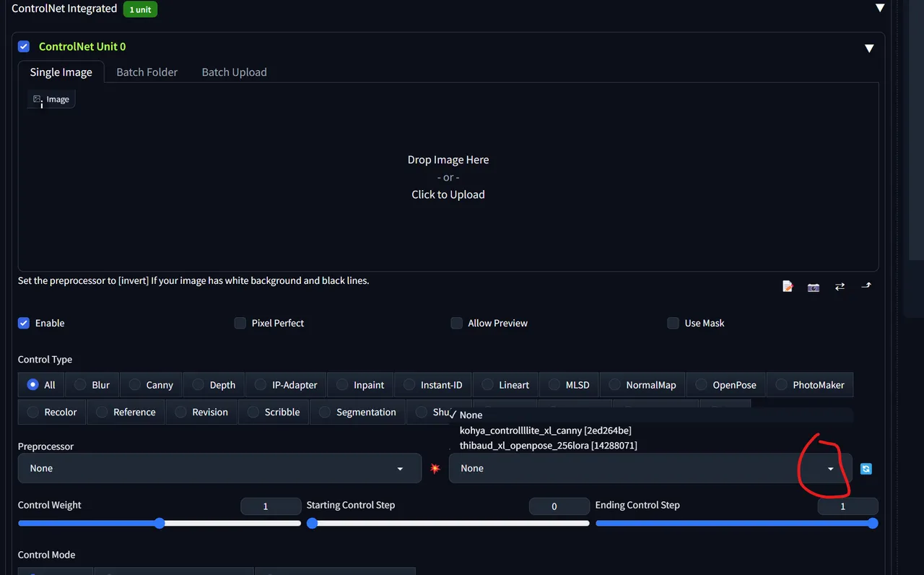Click the Ending Control Step number field

(x=847, y=506)
